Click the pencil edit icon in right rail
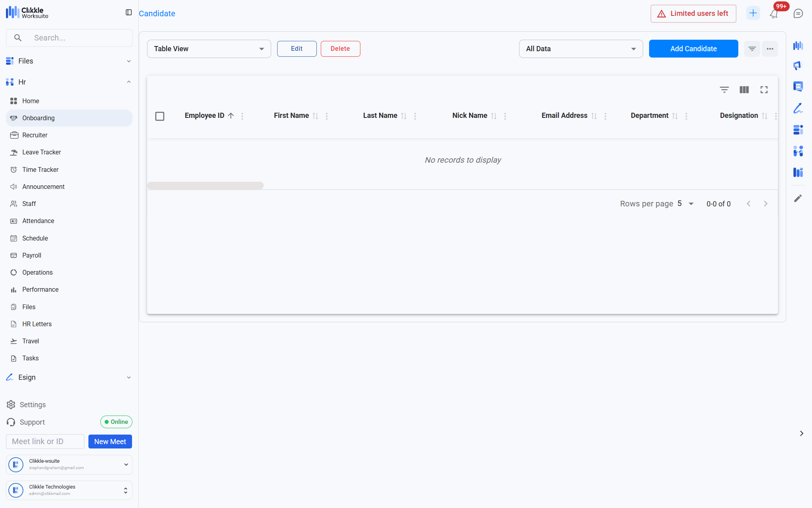 (x=798, y=198)
